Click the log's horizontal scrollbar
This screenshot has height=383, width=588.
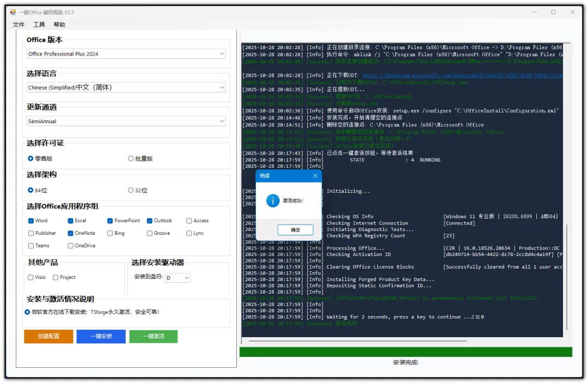[x=358, y=341]
